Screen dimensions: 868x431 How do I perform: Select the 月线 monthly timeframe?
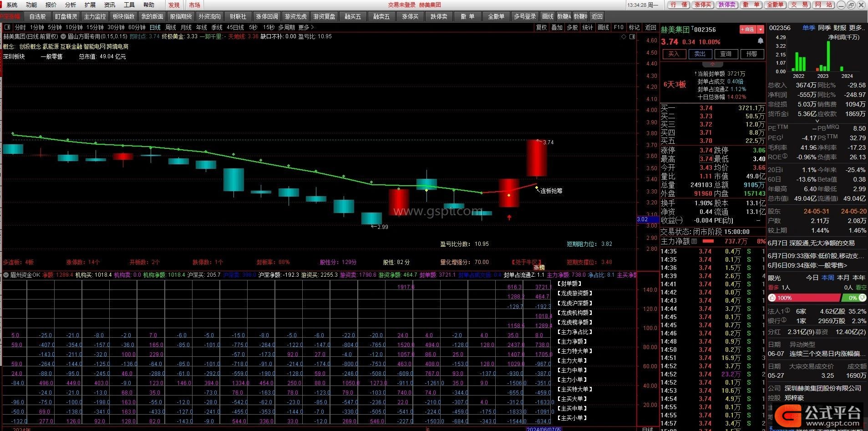pyautogui.click(x=186, y=27)
